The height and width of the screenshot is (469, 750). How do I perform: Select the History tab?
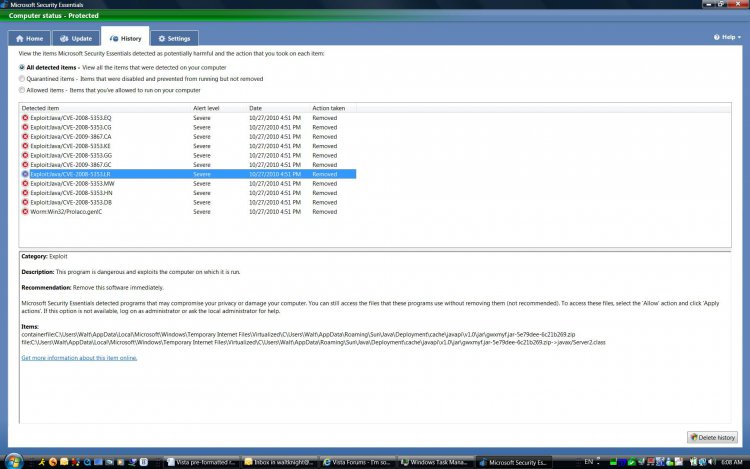point(125,38)
